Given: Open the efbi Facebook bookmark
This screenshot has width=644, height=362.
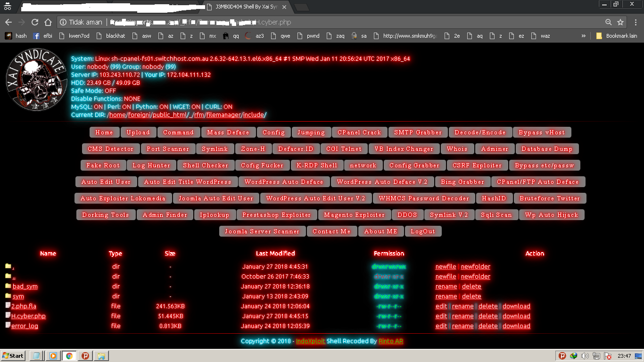Looking at the screenshot, I should point(43,36).
